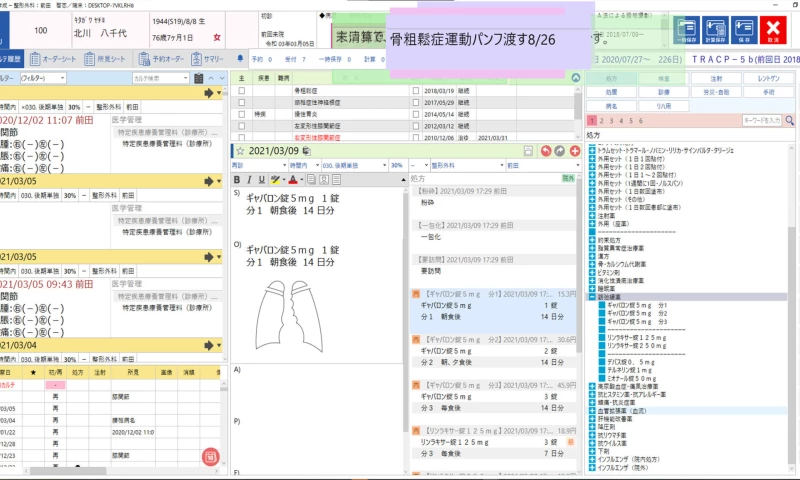The height and width of the screenshot is (480, 800).
Task: Click the red plus add icon in the karte header
Action: click(574, 151)
